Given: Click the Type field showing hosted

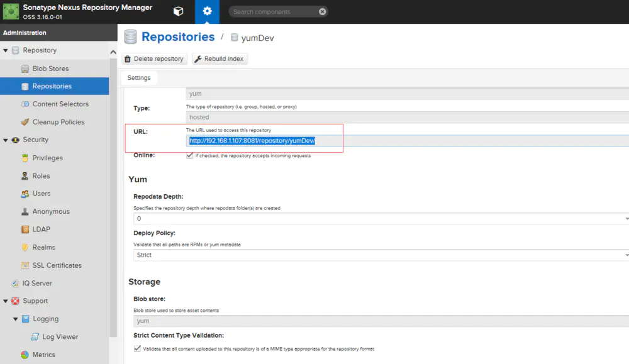Looking at the screenshot, I should coord(407,117).
